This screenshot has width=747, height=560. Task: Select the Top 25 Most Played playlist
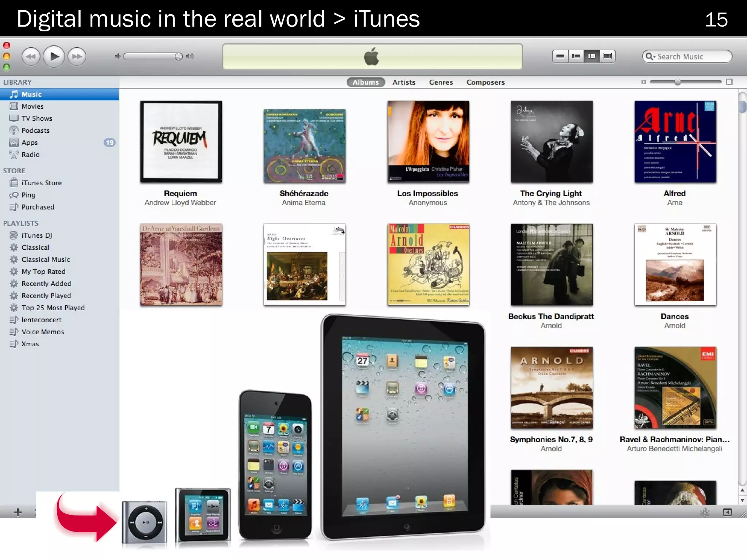[x=59, y=307]
